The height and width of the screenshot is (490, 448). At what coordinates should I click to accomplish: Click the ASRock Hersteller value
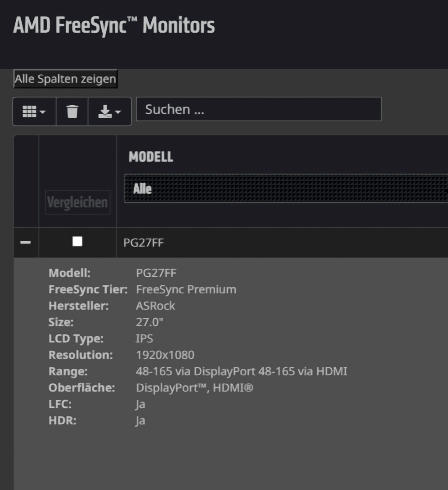point(155,306)
